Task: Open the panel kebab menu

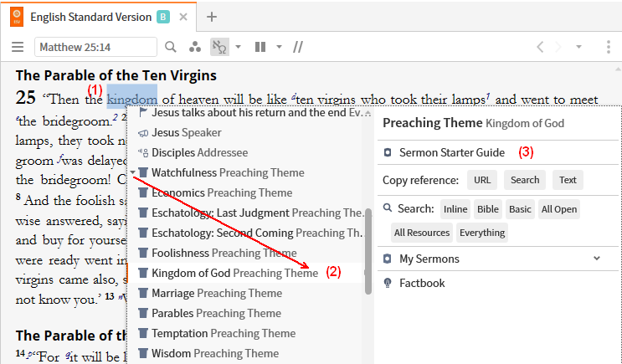Action: (x=609, y=47)
